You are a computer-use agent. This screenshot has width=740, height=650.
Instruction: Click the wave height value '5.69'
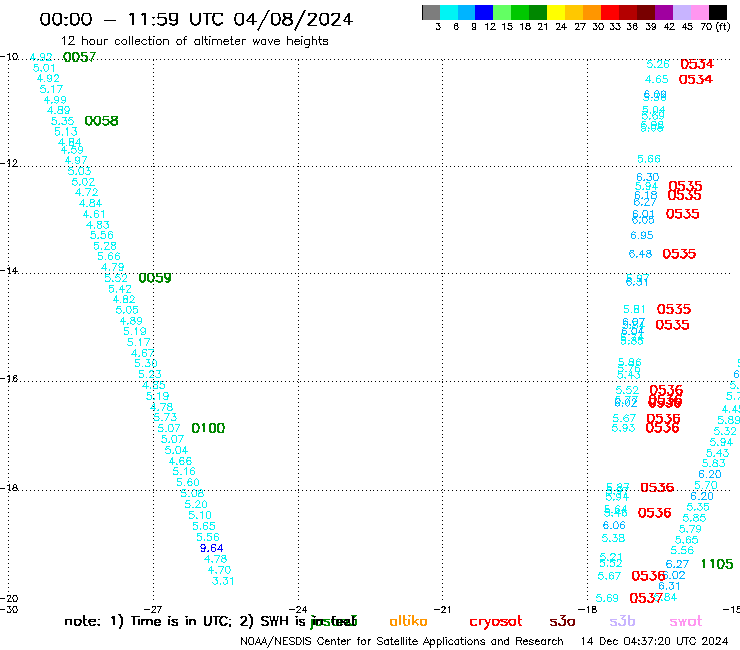607,598
